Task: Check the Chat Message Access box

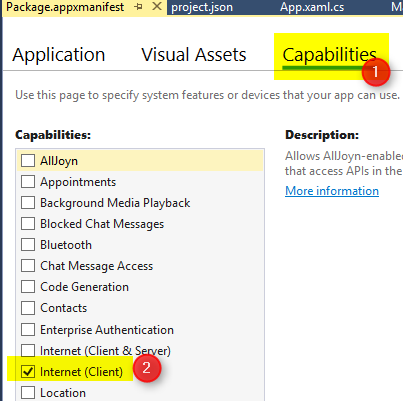Action: (28, 266)
